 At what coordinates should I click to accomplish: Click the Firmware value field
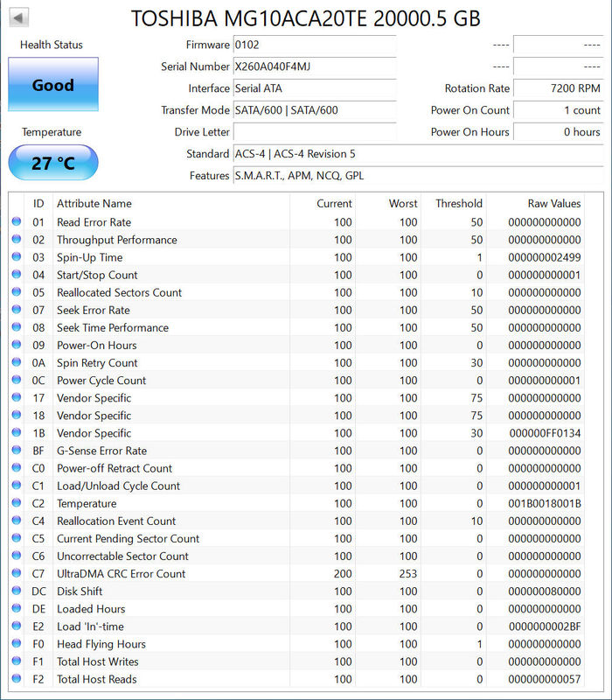click(x=314, y=45)
